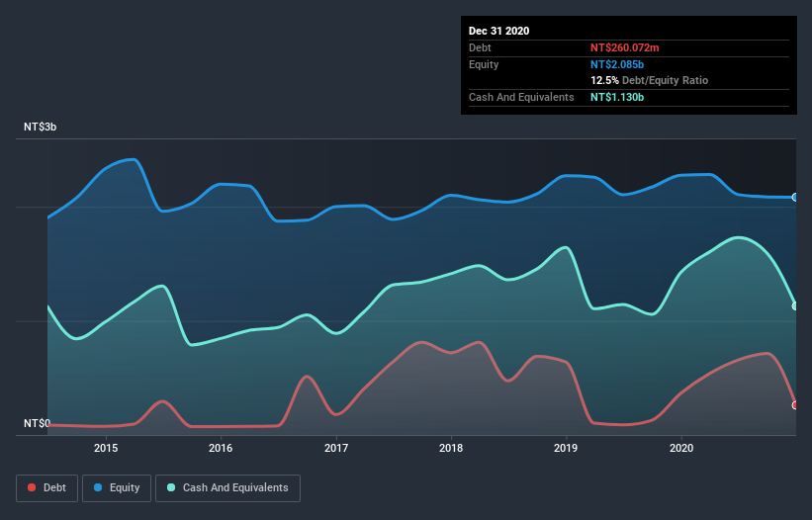Click the Dec 31 2020 tooltip date
This screenshot has width=812, height=520.
[x=498, y=31]
